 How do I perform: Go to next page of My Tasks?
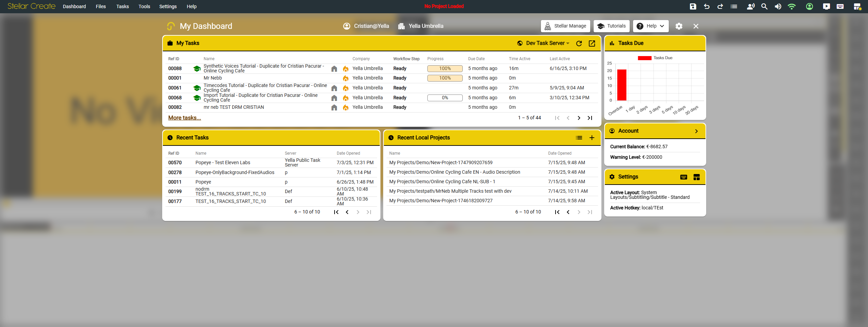[x=579, y=118]
